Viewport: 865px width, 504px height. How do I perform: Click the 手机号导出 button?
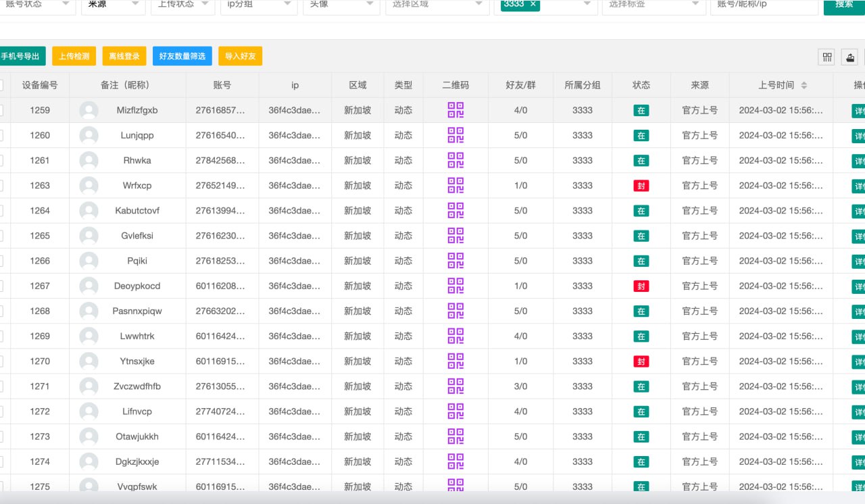point(22,56)
